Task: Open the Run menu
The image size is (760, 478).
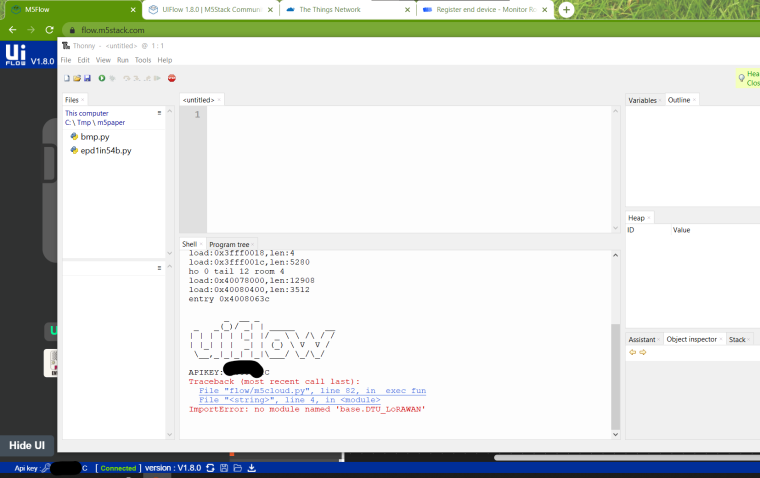Action: point(123,60)
